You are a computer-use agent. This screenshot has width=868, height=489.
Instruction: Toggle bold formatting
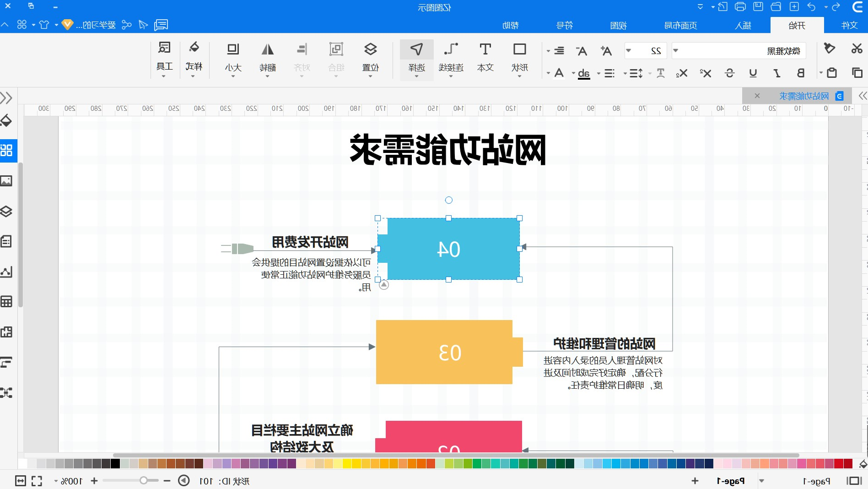pos(801,73)
